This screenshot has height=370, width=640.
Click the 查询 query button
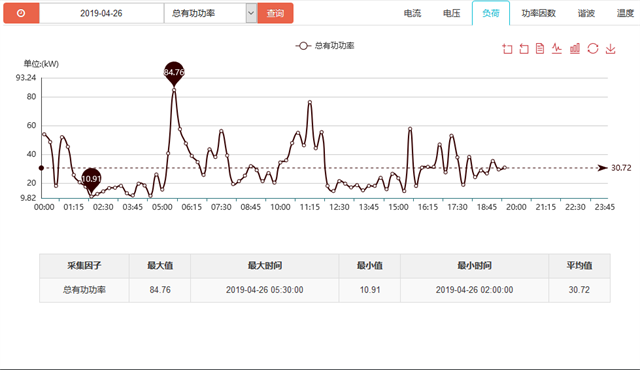275,13
